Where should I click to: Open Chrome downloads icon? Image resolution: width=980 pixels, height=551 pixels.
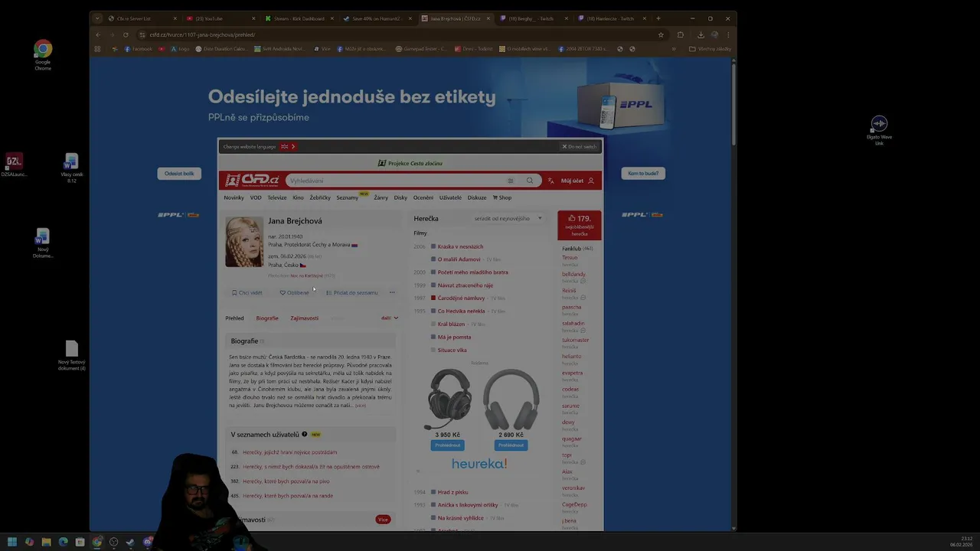pos(700,34)
